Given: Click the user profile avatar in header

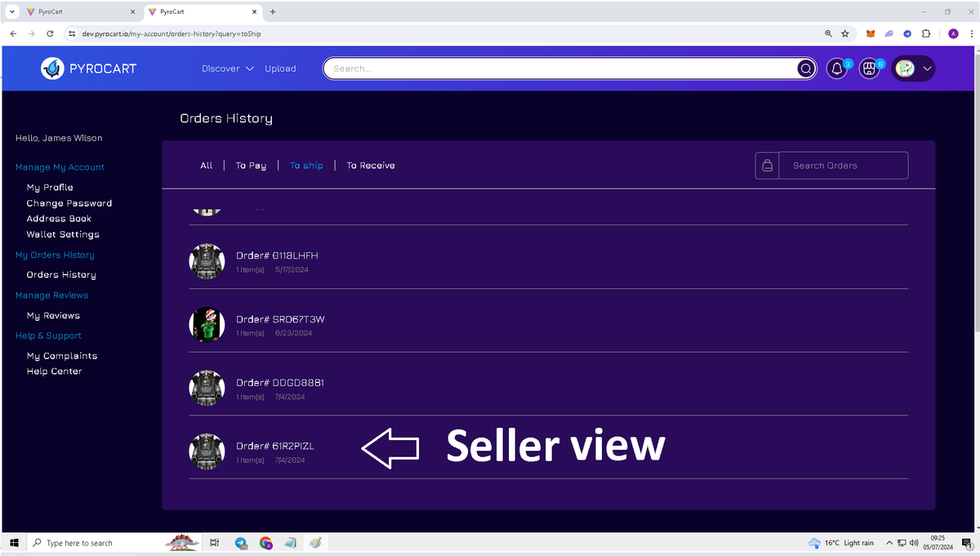Looking at the screenshot, I should point(904,69).
